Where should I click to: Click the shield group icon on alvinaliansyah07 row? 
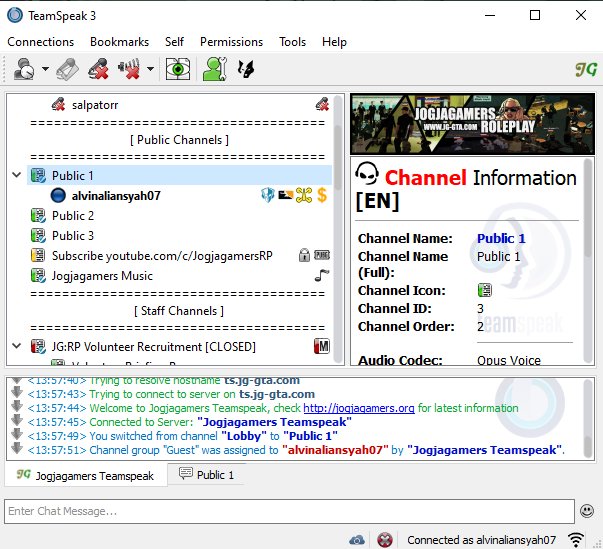(x=268, y=195)
